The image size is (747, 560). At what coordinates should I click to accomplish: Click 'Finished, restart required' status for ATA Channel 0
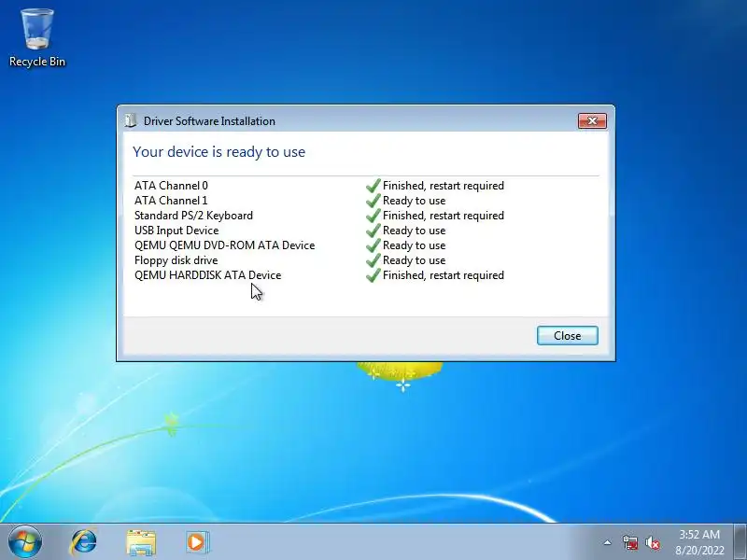tap(443, 186)
